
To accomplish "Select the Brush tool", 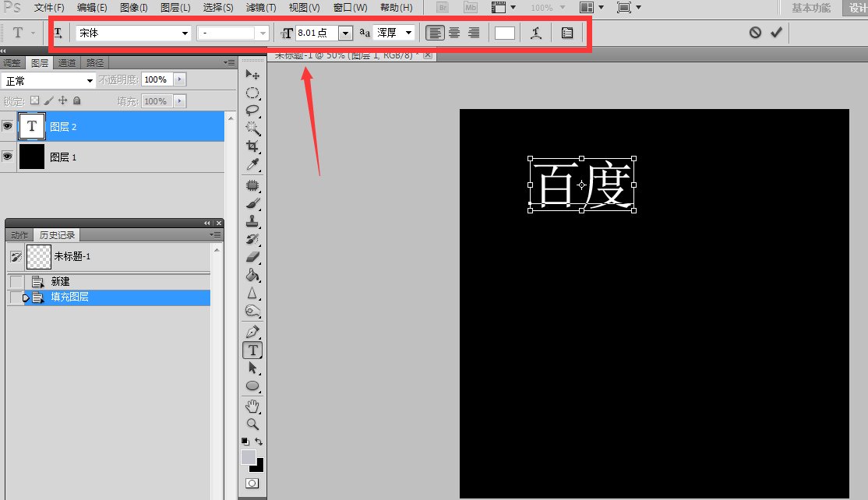I will [252, 205].
